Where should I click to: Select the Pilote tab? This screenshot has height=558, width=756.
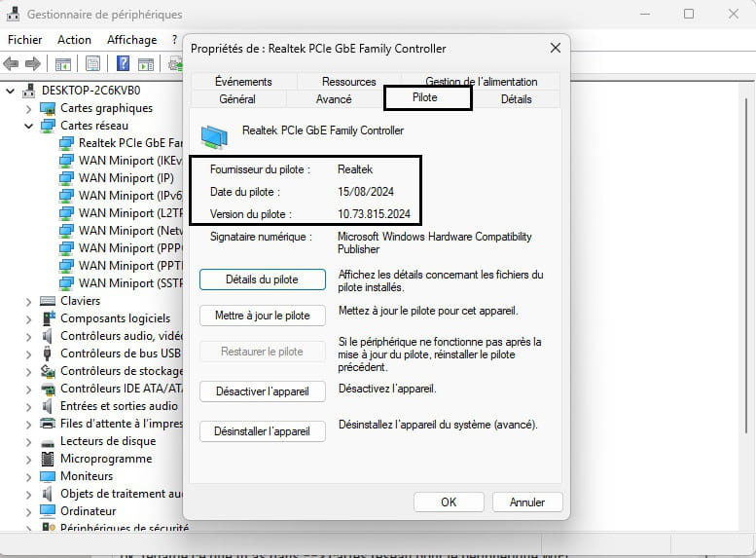tap(427, 98)
